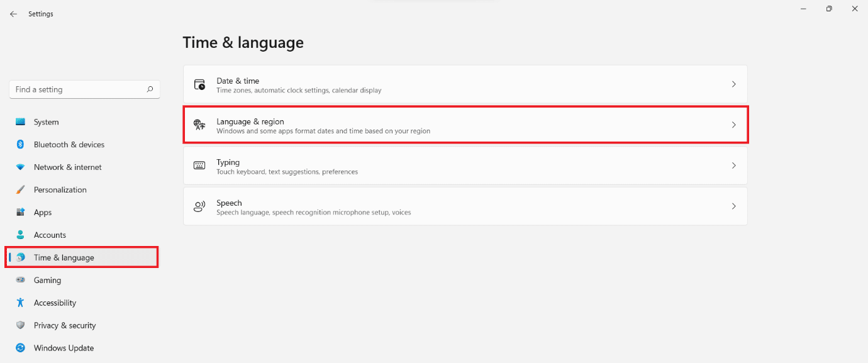Screen dimensions: 868x363
Task: Click the Accessibility figure icon
Action: point(21,303)
